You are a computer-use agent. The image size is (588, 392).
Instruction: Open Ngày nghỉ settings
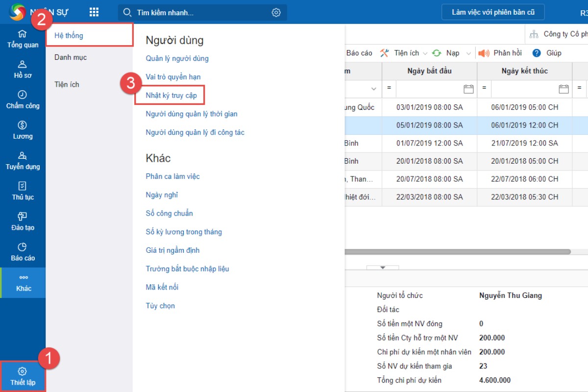(162, 195)
